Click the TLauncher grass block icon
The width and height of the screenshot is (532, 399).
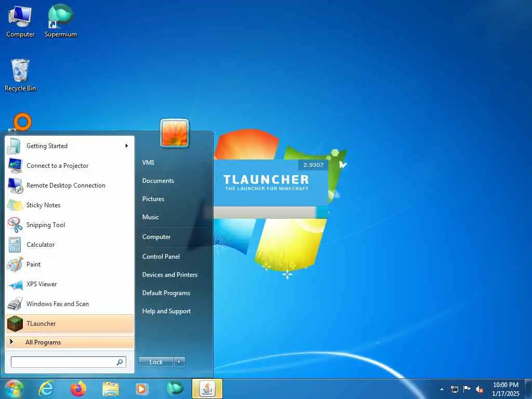click(x=15, y=324)
